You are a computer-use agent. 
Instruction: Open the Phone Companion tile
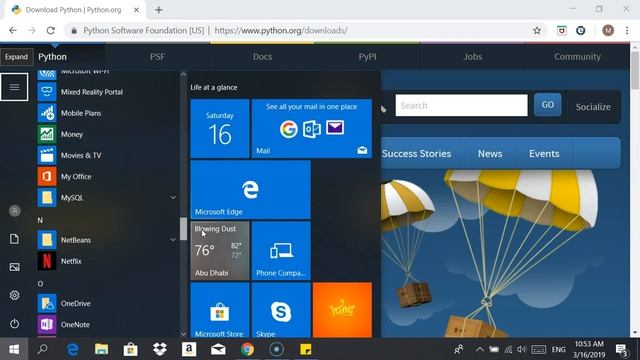[x=281, y=251]
